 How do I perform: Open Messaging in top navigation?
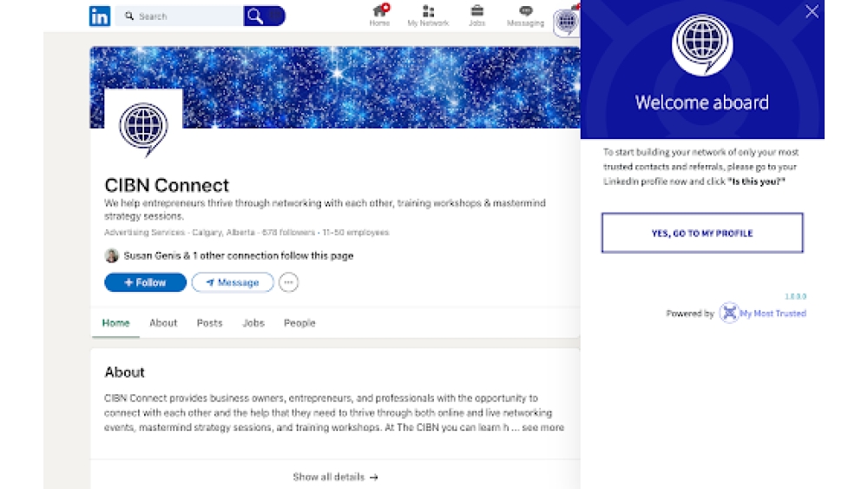(x=525, y=16)
